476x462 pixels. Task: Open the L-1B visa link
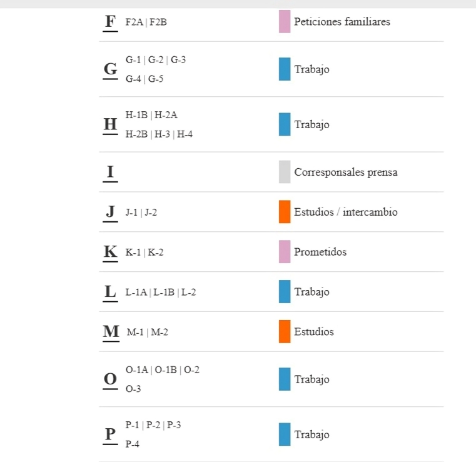166,292
